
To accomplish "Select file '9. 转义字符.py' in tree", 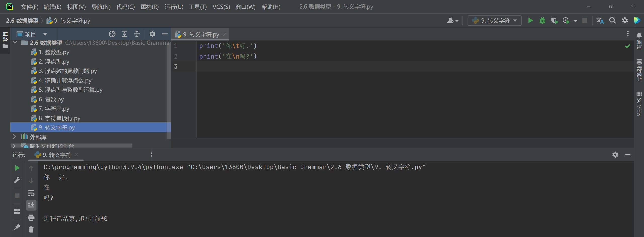I will point(91,127).
